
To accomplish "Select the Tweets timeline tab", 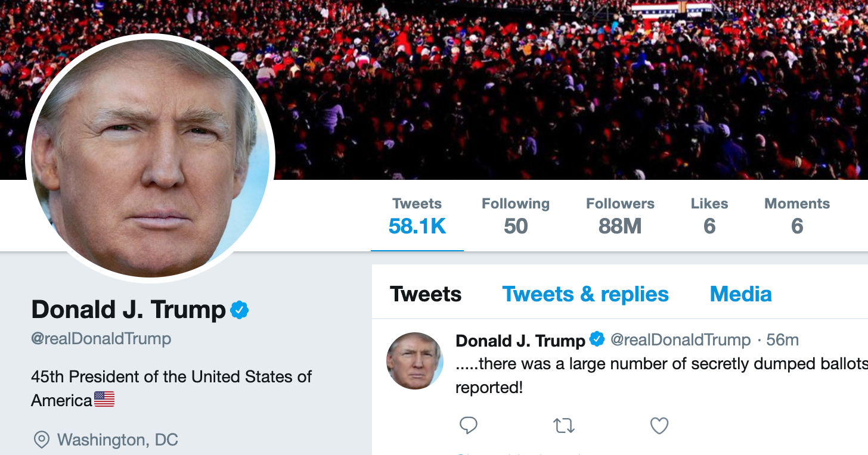I will tap(426, 294).
